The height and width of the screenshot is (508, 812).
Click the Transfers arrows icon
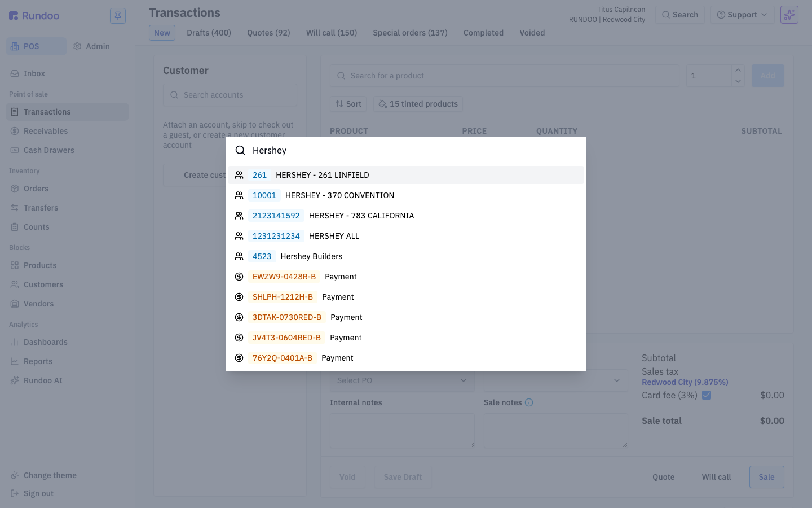click(15, 208)
